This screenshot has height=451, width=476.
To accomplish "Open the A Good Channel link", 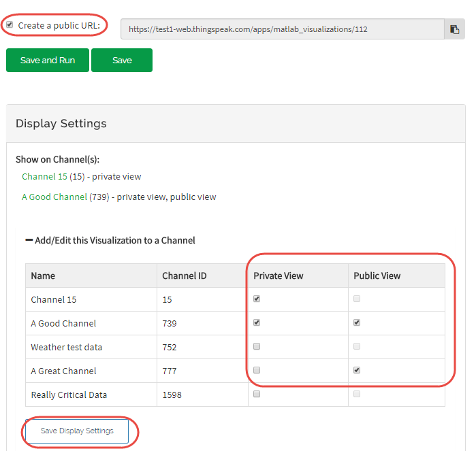I will click(x=54, y=197).
